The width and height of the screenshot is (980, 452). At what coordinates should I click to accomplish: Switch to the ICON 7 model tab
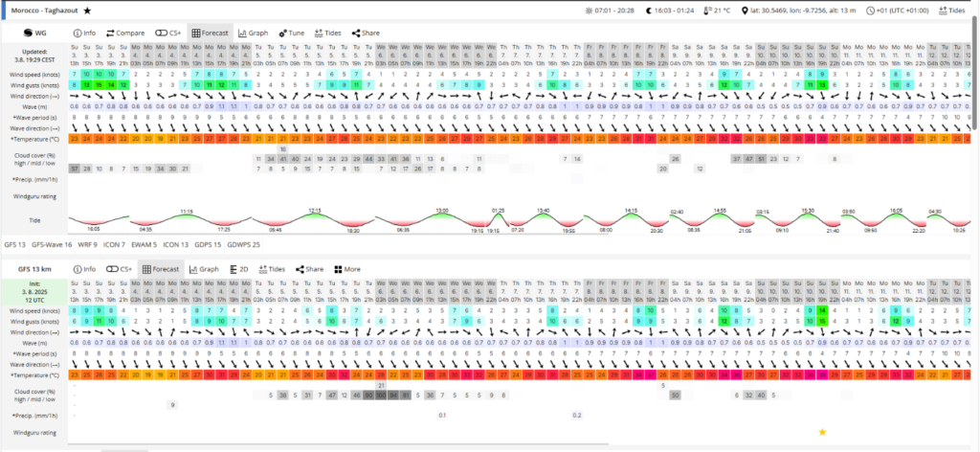coord(115,244)
